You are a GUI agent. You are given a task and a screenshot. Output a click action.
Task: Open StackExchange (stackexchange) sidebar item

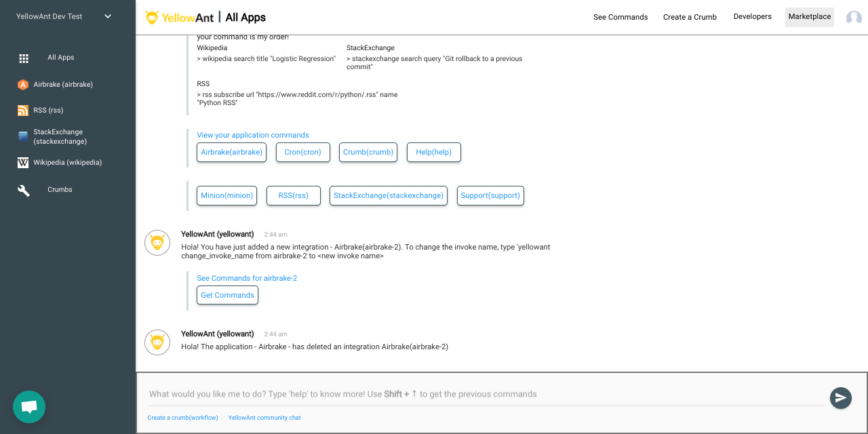[60, 136]
